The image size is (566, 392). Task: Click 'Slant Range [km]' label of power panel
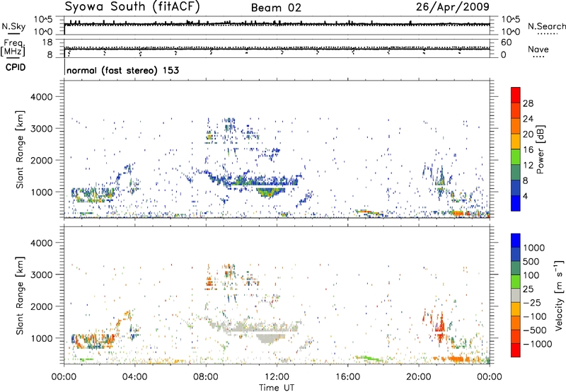(x=20, y=149)
